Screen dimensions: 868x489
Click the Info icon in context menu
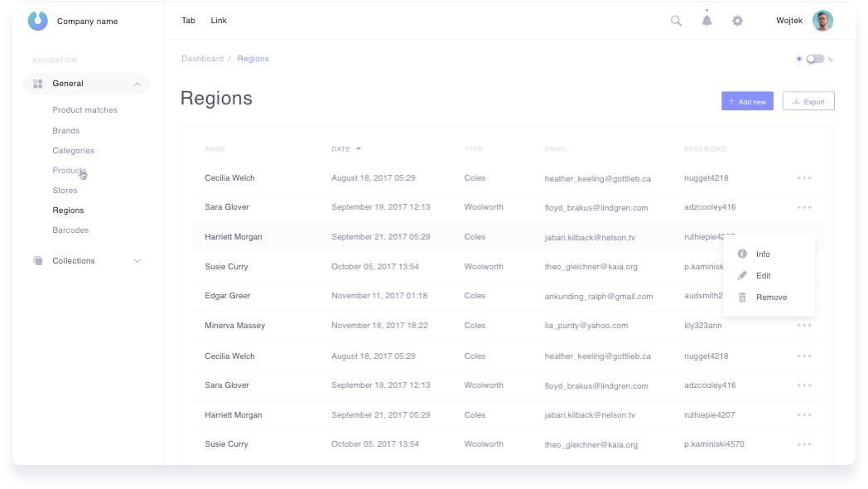click(742, 254)
